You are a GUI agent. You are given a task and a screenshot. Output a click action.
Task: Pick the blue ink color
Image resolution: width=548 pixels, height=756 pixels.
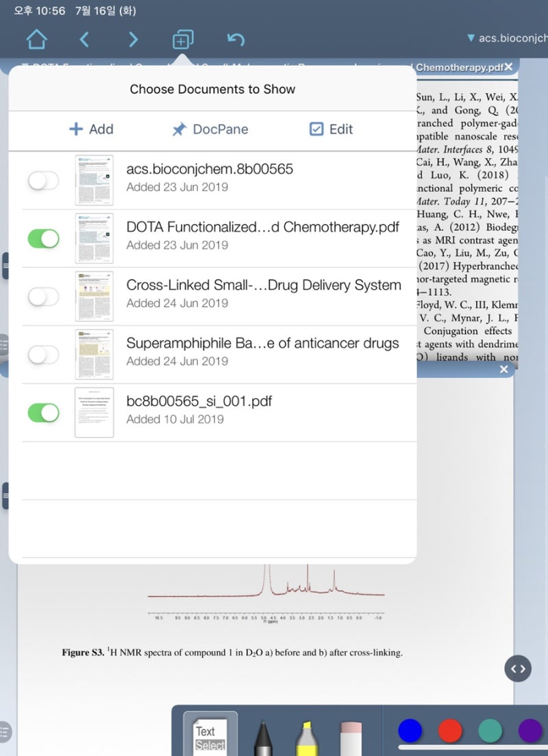coord(410,730)
